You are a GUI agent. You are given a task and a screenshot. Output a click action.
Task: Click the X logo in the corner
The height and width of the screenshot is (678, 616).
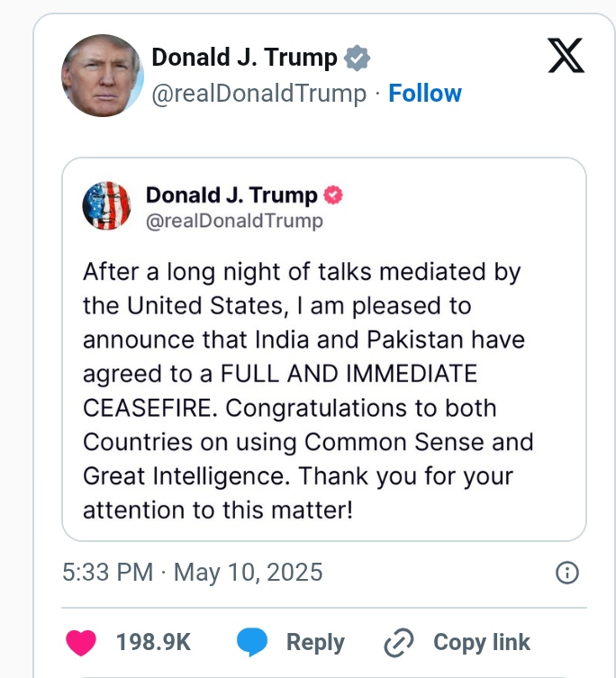click(566, 56)
